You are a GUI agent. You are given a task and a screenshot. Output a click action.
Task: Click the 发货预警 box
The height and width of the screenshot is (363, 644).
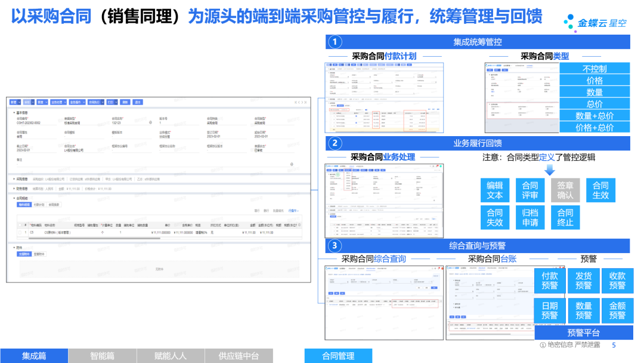point(583,281)
